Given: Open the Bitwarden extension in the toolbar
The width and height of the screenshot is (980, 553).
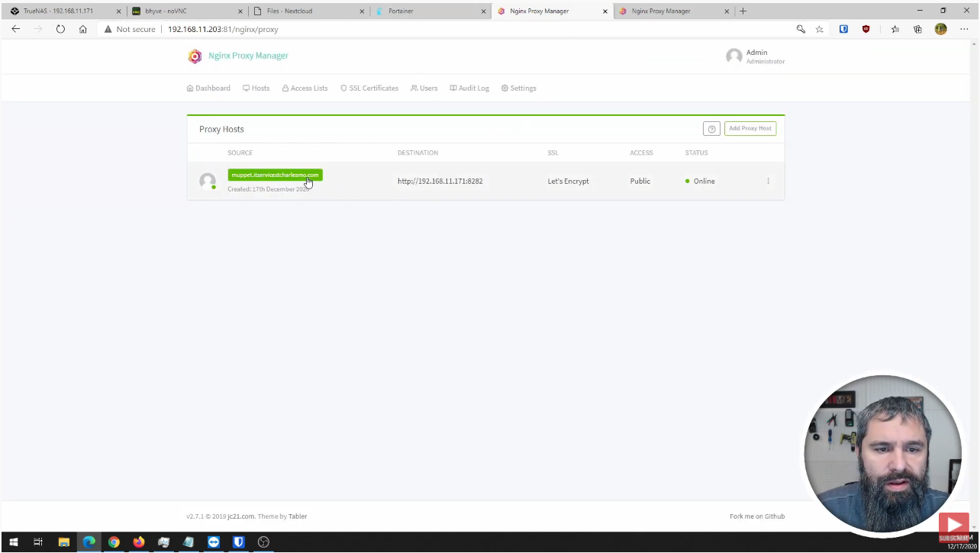Looking at the screenshot, I should pyautogui.click(x=843, y=29).
